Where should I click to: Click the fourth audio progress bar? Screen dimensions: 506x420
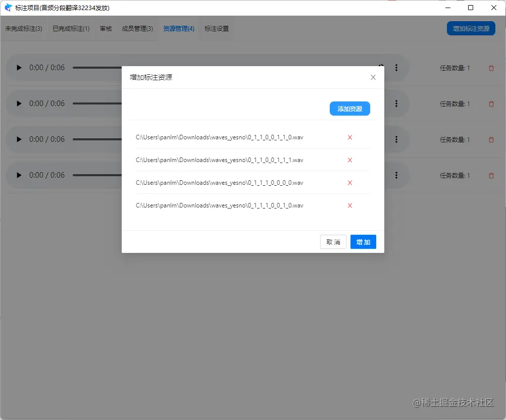pos(97,175)
